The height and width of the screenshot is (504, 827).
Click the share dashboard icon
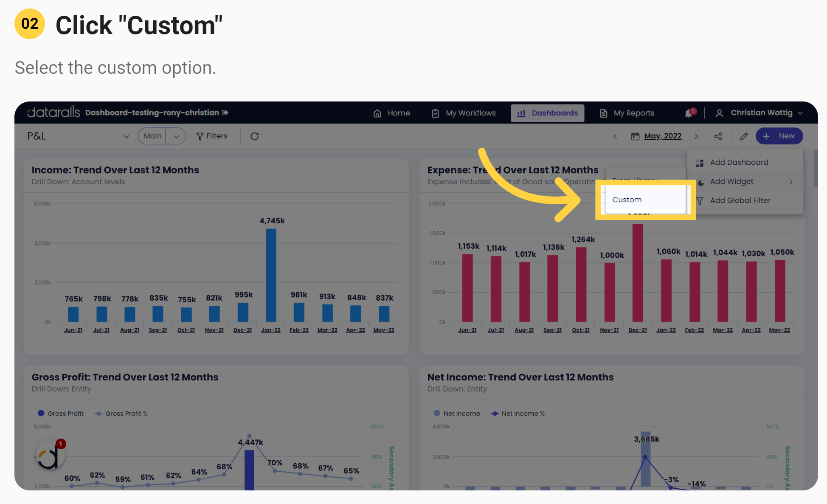[x=718, y=136]
